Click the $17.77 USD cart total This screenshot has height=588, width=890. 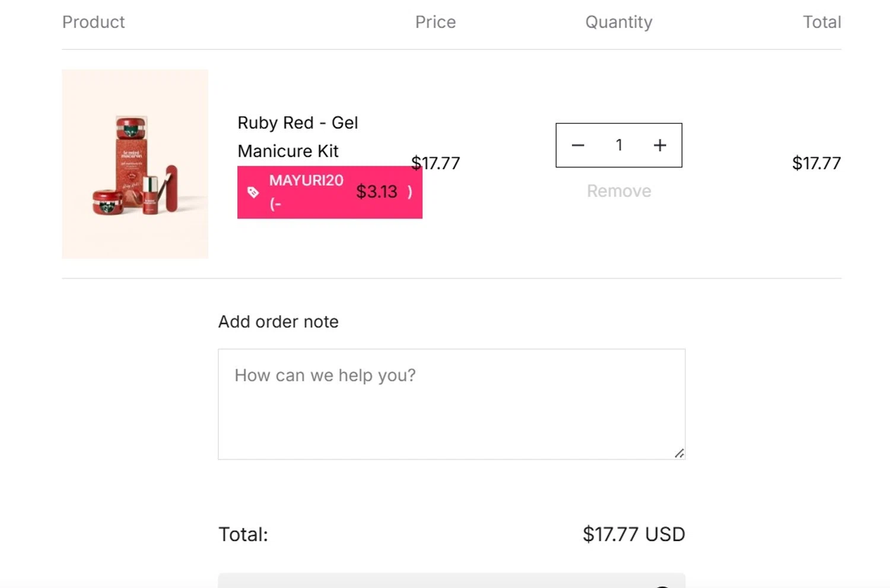pyautogui.click(x=634, y=535)
